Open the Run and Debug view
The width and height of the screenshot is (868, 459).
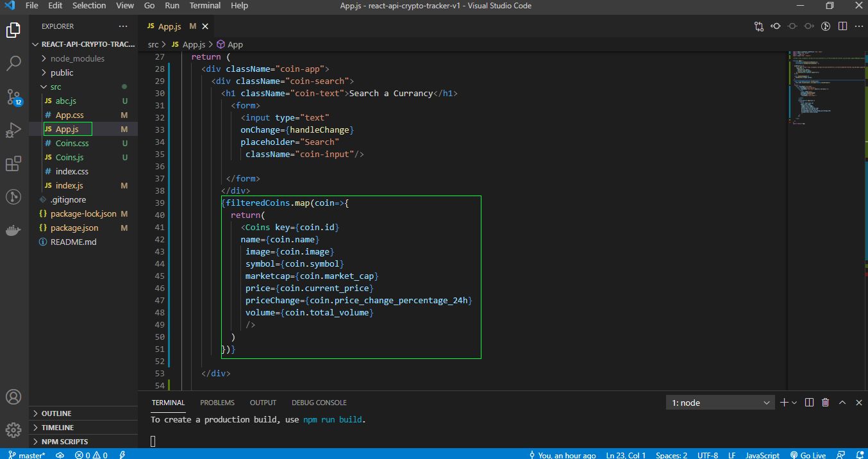[13, 130]
